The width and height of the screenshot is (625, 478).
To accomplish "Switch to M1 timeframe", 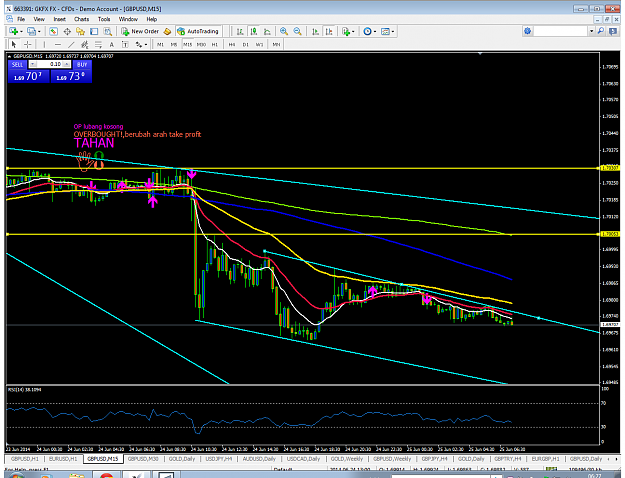I will (160, 44).
